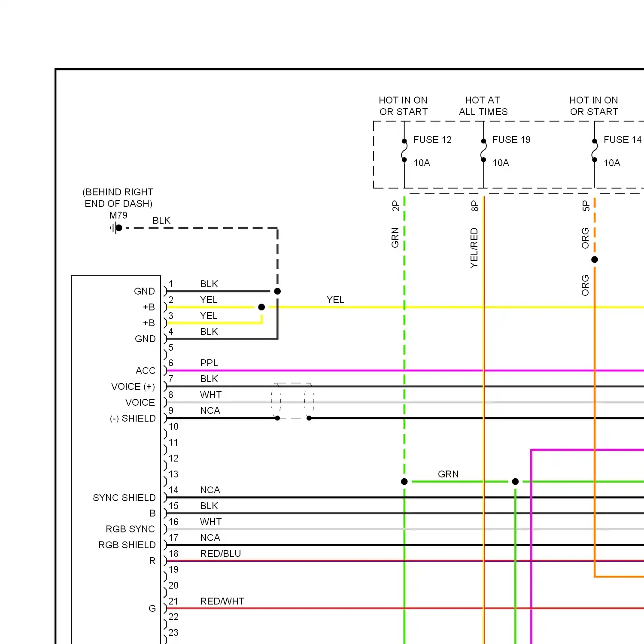Select the PPL wire color at pin 6
Image resolution: width=644 pixels, height=644 pixels.
pyautogui.click(x=209, y=363)
